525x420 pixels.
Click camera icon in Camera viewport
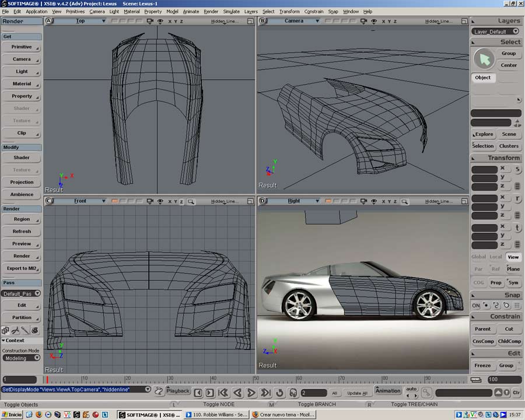point(364,21)
